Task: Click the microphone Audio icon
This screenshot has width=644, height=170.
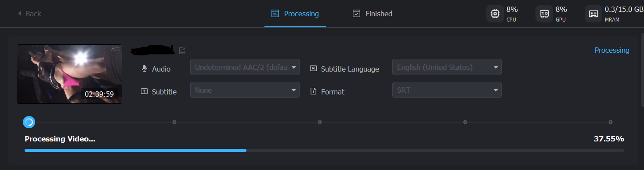Action: click(x=144, y=69)
